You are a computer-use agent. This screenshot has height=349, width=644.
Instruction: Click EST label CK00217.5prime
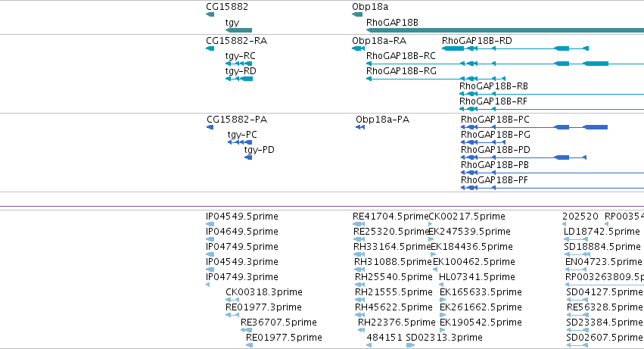(x=467, y=217)
